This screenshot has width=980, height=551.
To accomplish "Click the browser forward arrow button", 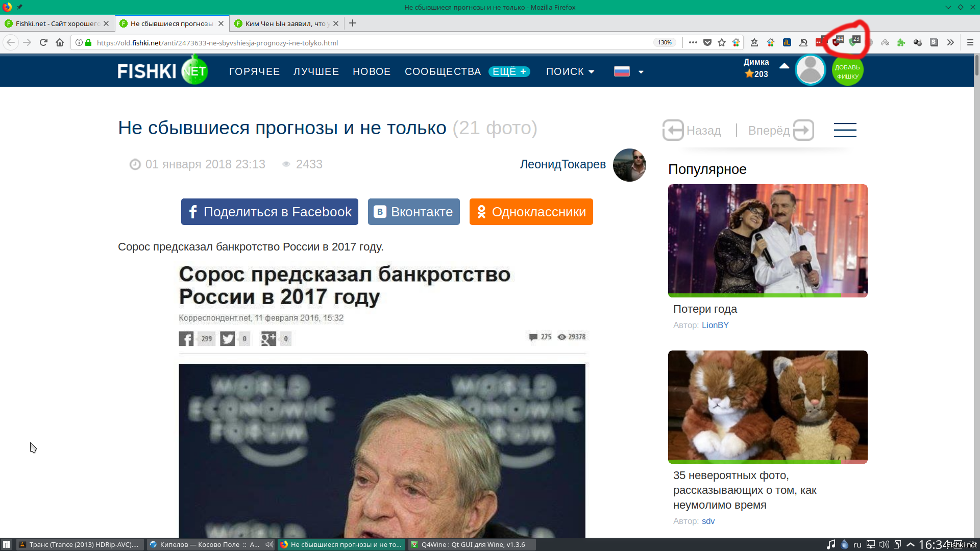I will coord(27,42).
